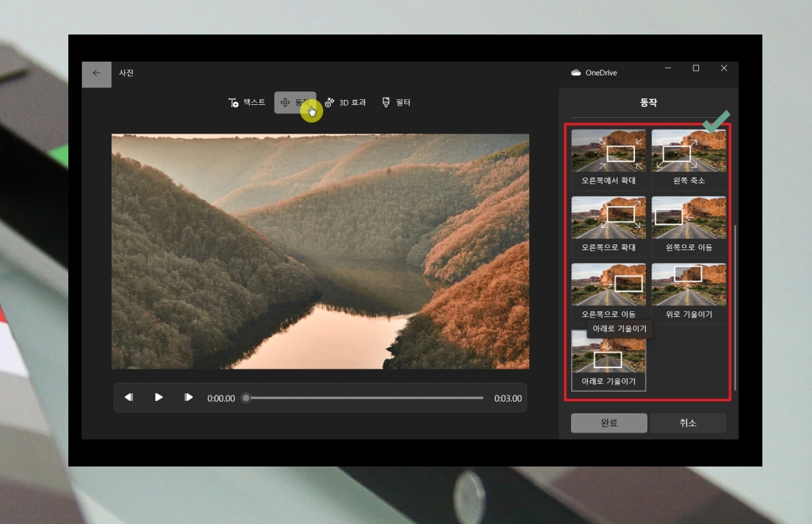812x524 pixels.
Task: Click the OneDrive cloud icon
Action: click(576, 73)
